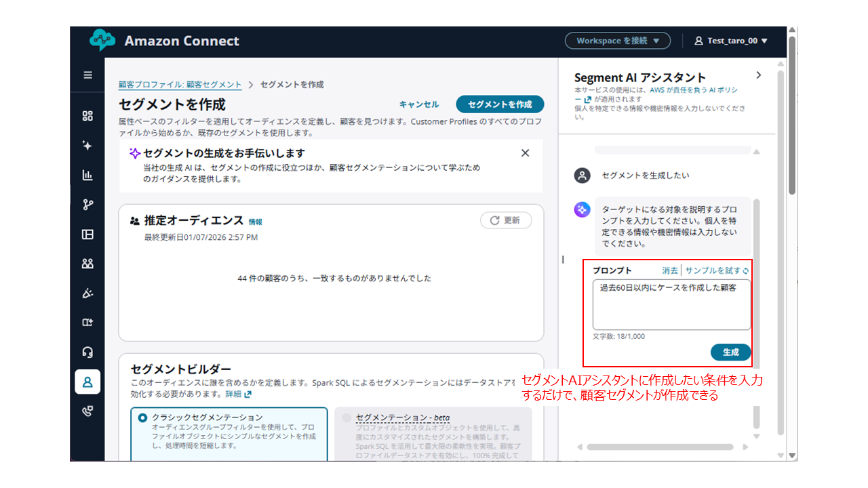868x488 pixels.
Task: Click the 生成 button in assistant
Action: pos(730,352)
